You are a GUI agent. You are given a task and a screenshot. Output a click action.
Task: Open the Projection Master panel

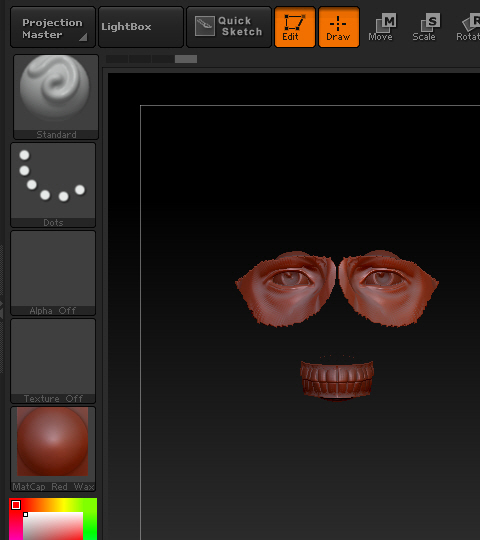(53, 27)
